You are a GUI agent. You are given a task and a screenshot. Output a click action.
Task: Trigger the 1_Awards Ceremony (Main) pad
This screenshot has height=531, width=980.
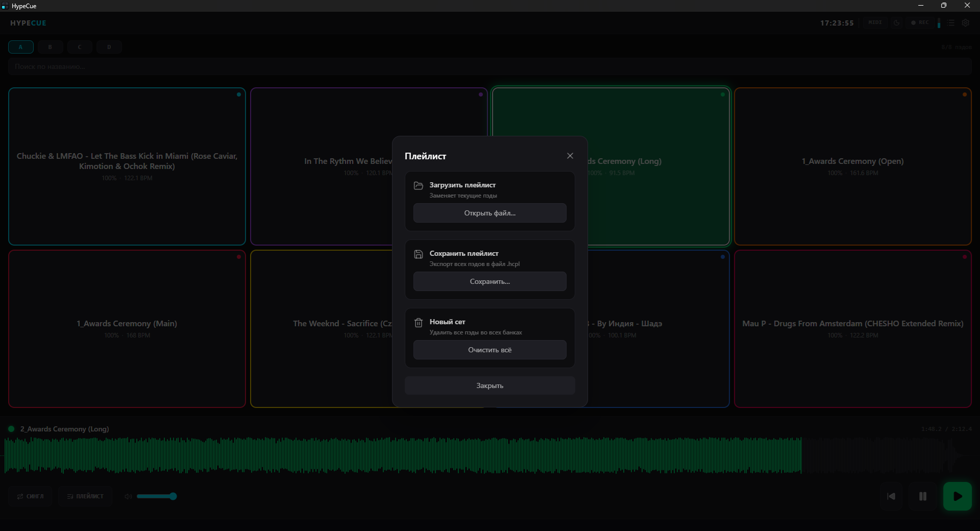pos(127,329)
